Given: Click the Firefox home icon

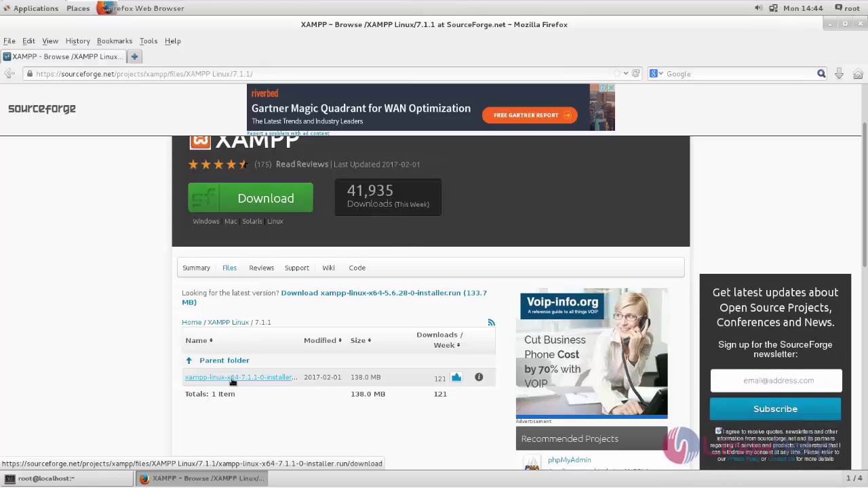Looking at the screenshot, I should (858, 74).
